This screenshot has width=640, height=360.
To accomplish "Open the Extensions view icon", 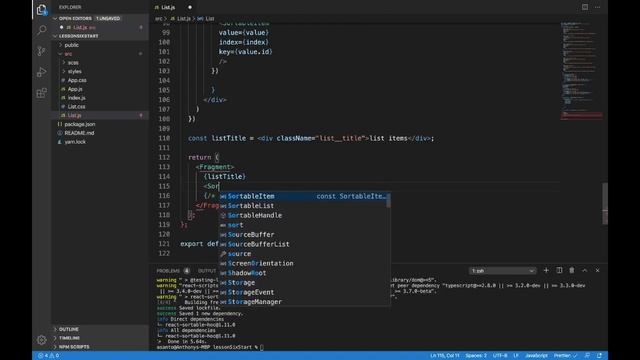I will tap(42, 93).
